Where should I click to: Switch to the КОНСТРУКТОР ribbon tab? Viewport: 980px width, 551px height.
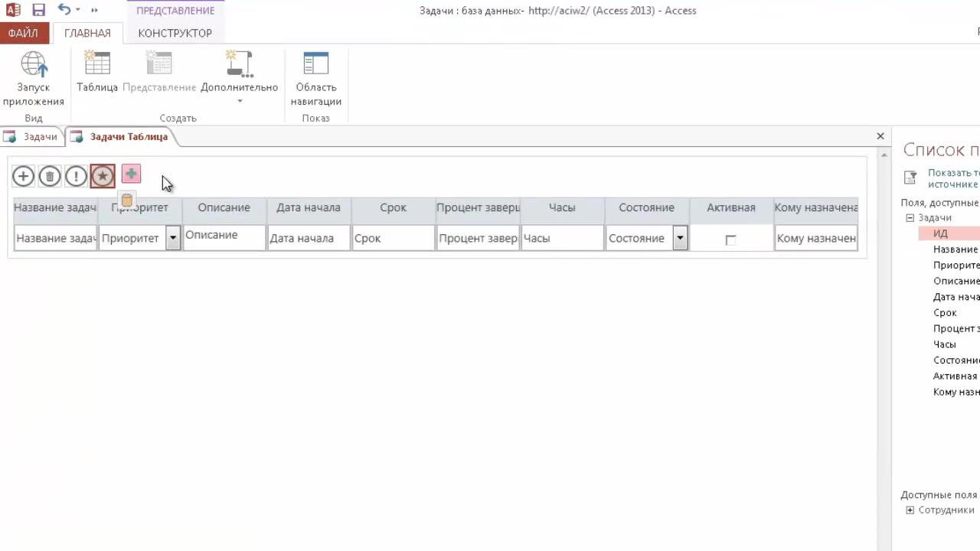(x=175, y=34)
